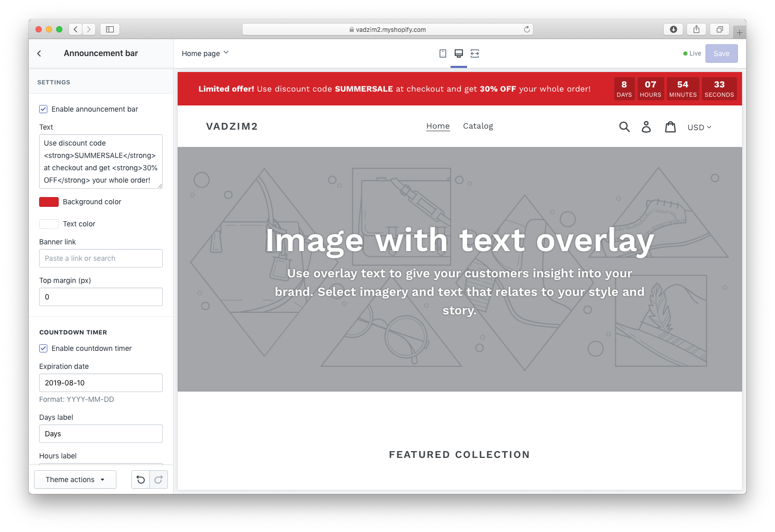This screenshot has height=532, width=775.
Task: Select the Home navigation link
Action: pos(438,126)
